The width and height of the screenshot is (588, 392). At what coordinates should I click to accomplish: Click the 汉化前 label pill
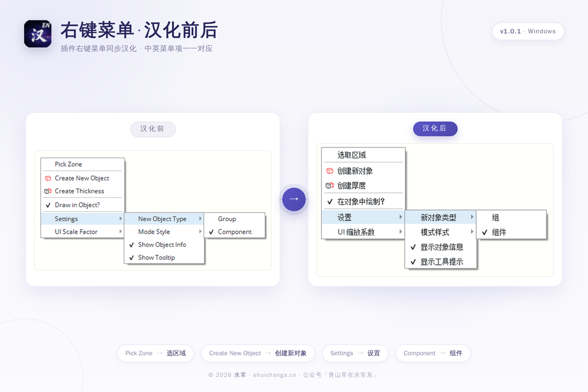click(x=153, y=129)
